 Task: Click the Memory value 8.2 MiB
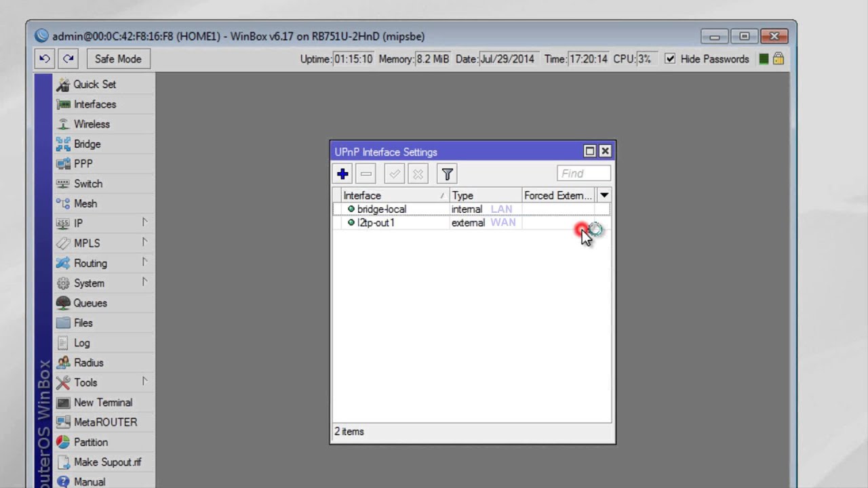point(433,59)
